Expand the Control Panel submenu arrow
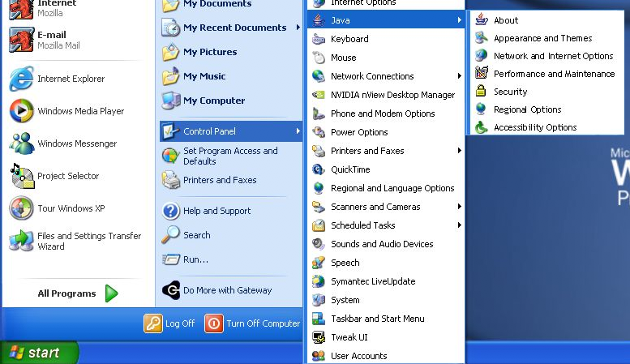This screenshot has width=630, height=364. tap(298, 131)
